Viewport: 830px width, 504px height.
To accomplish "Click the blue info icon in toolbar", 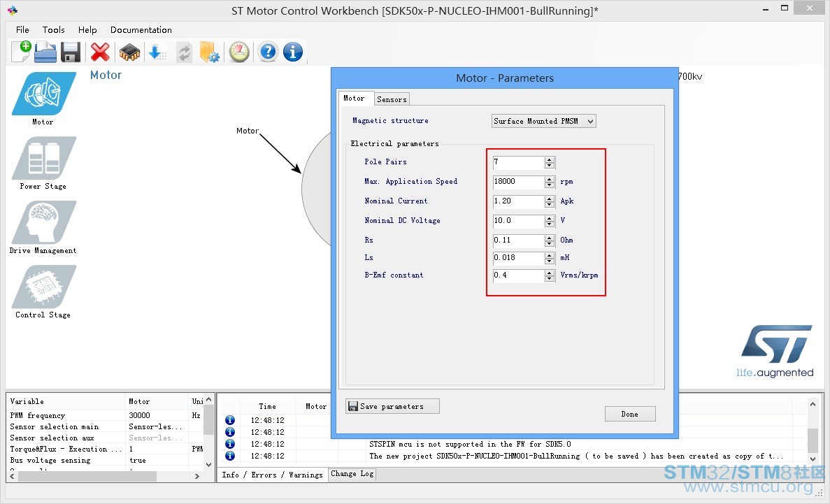I will click(x=293, y=52).
